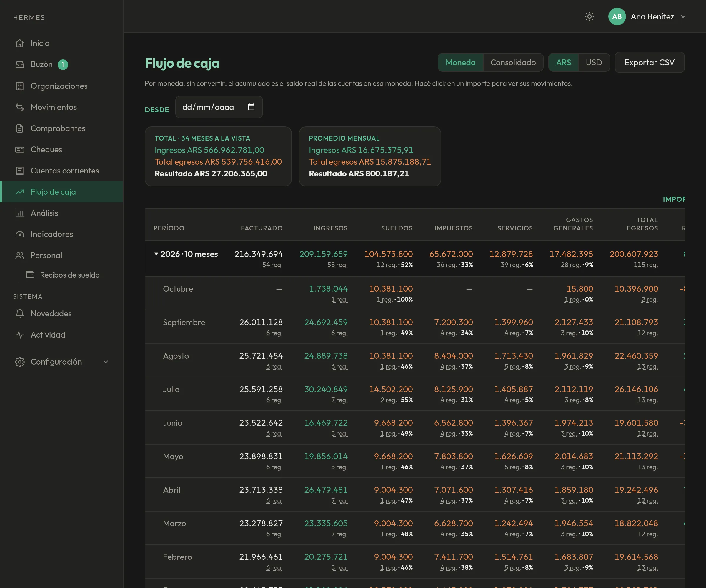The height and width of the screenshot is (588, 706).
Task: Select ARS currency toggle
Action: [x=563, y=63]
